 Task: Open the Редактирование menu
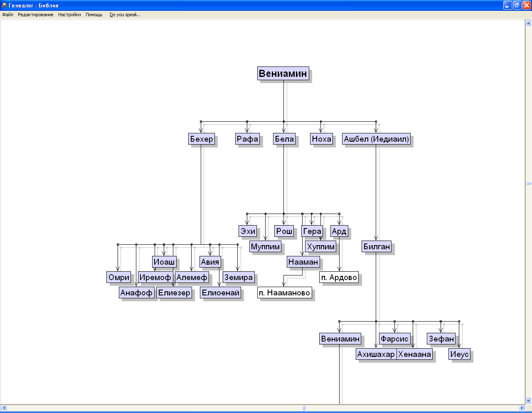(x=35, y=15)
